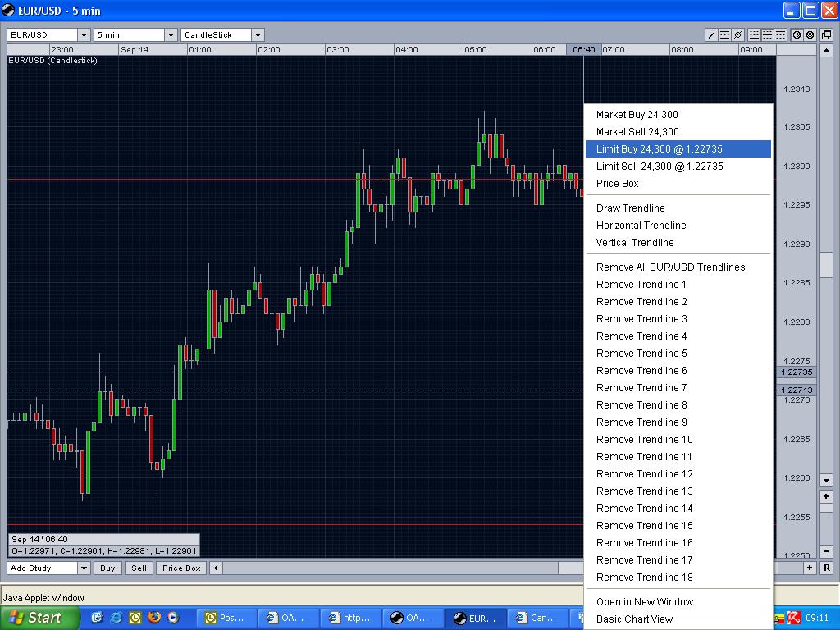This screenshot has height=630, width=840.
Task: Select the diagonal trendline drawing tool
Action: [x=712, y=34]
